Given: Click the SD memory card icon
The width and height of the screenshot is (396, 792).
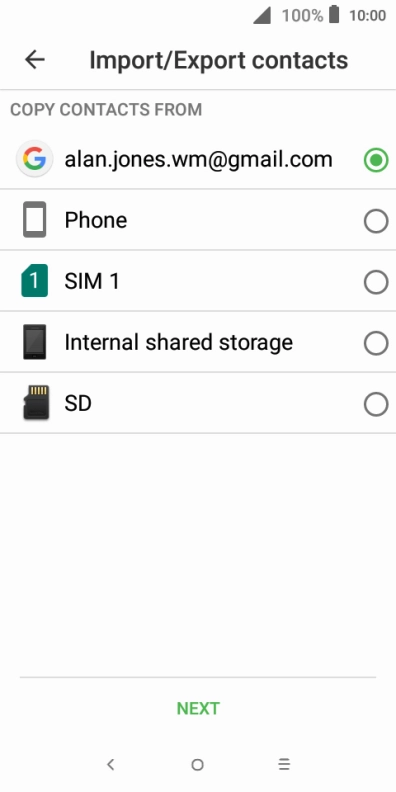Looking at the screenshot, I should 36,403.
